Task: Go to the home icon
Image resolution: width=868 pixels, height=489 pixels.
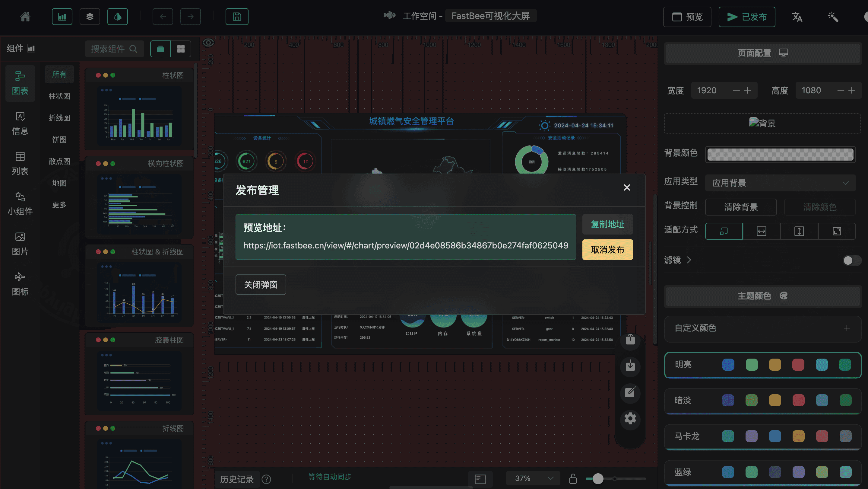Action: (25, 17)
